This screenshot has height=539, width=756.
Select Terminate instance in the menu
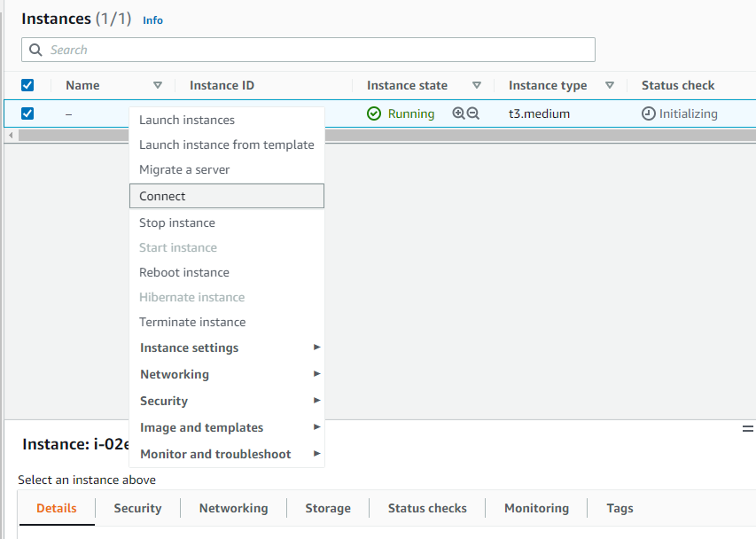click(192, 322)
